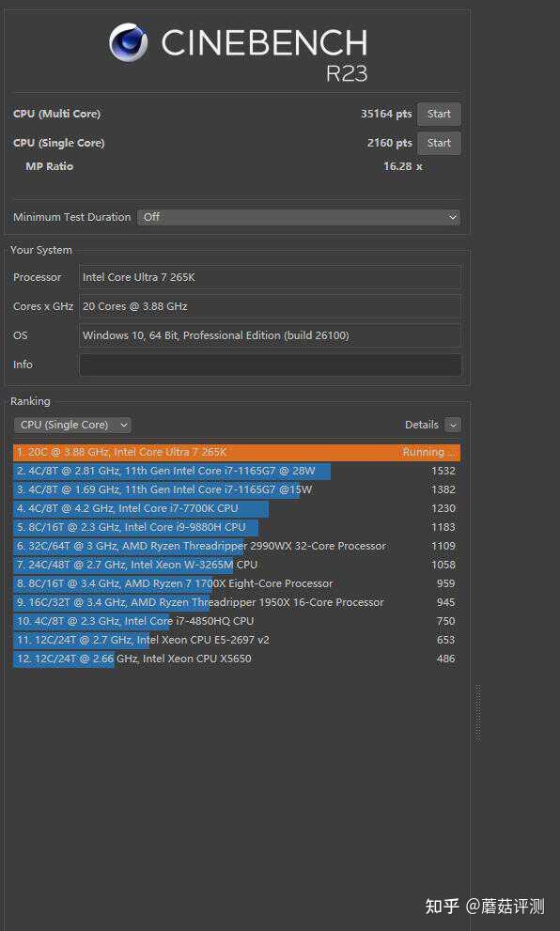Open the CPU (Single Core) ranking dropdown
Viewport: 560px width, 931px height.
tap(72, 426)
